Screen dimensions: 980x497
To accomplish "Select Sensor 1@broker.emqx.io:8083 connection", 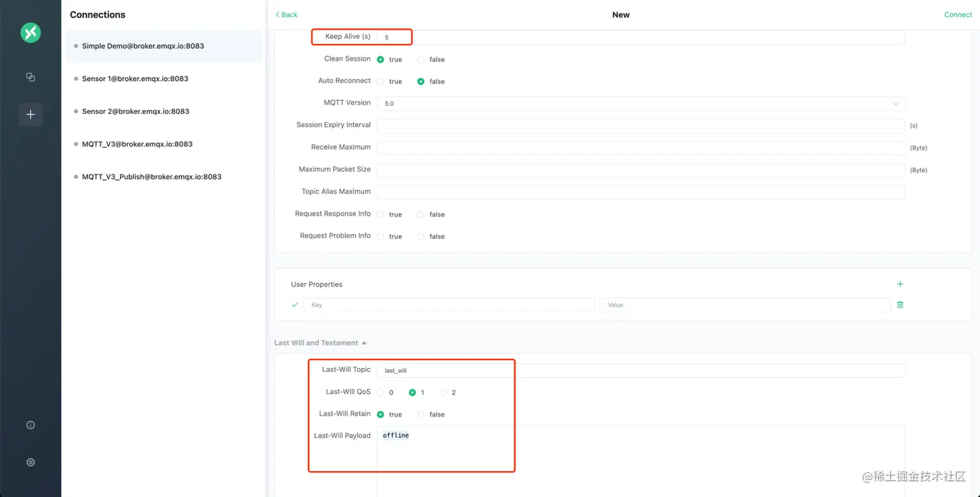I will [x=164, y=78].
